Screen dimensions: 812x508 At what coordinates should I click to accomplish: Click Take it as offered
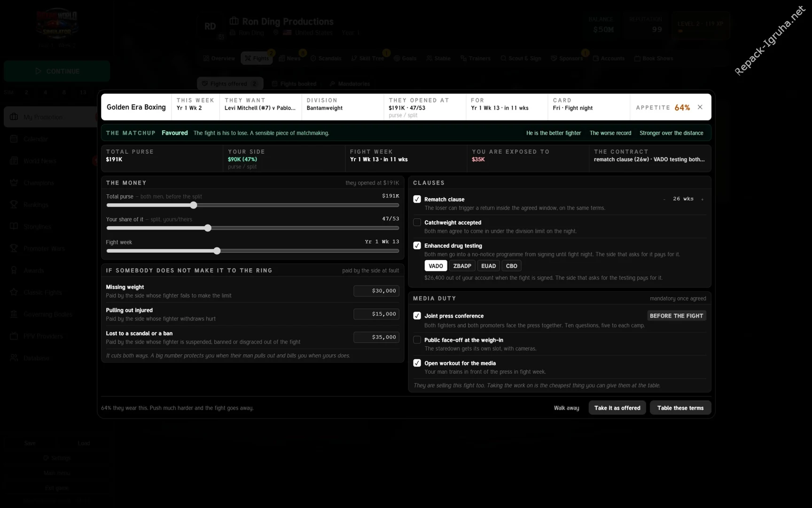tap(617, 408)
